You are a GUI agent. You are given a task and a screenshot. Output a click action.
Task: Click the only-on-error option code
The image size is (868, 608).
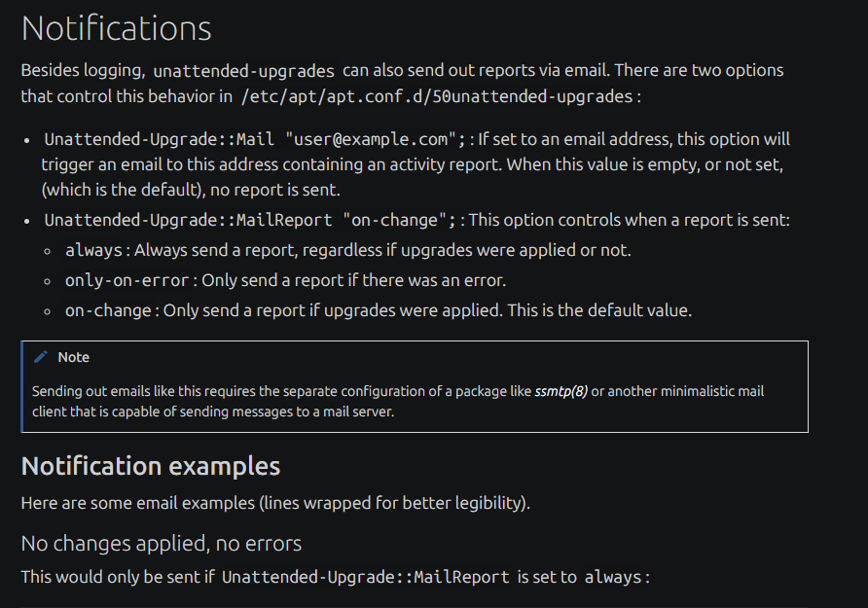127,281
